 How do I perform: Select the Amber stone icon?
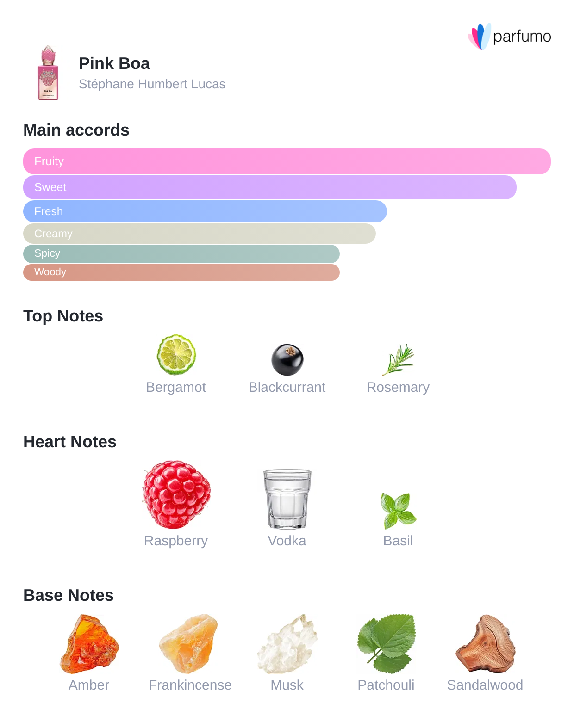(89, 643)
